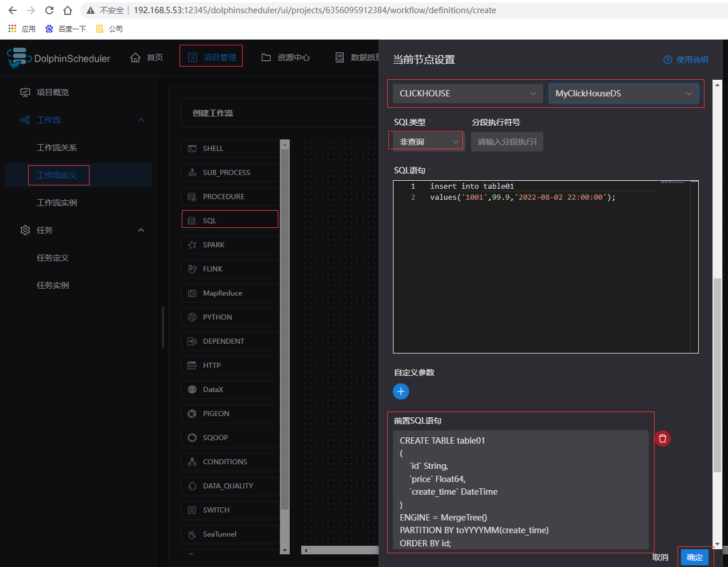Click the browser reload icon

[x=49, y=10]
